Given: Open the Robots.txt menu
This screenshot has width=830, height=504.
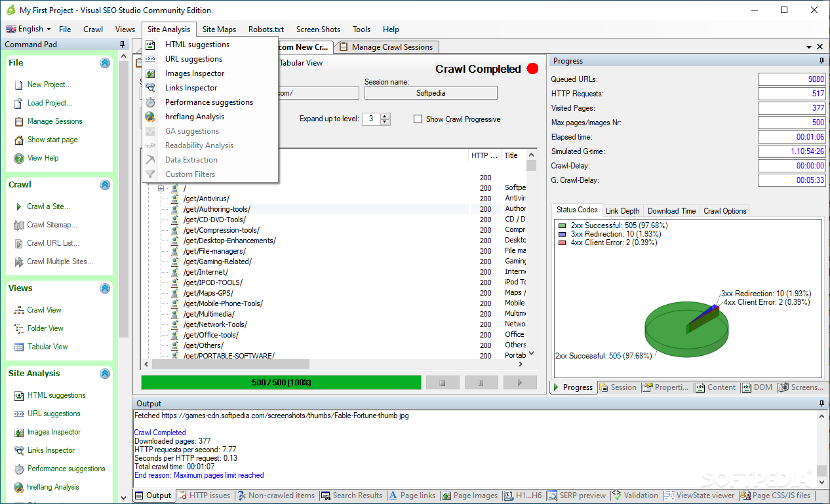Looking at the screenshot, I should [266, 29].
